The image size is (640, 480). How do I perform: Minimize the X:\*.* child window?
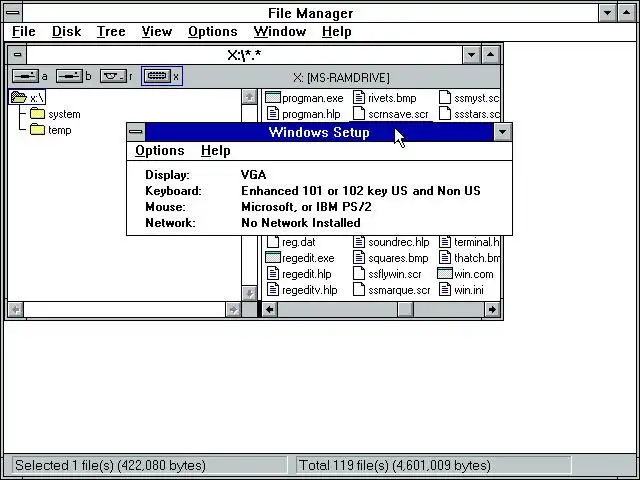tap(471, 54)
